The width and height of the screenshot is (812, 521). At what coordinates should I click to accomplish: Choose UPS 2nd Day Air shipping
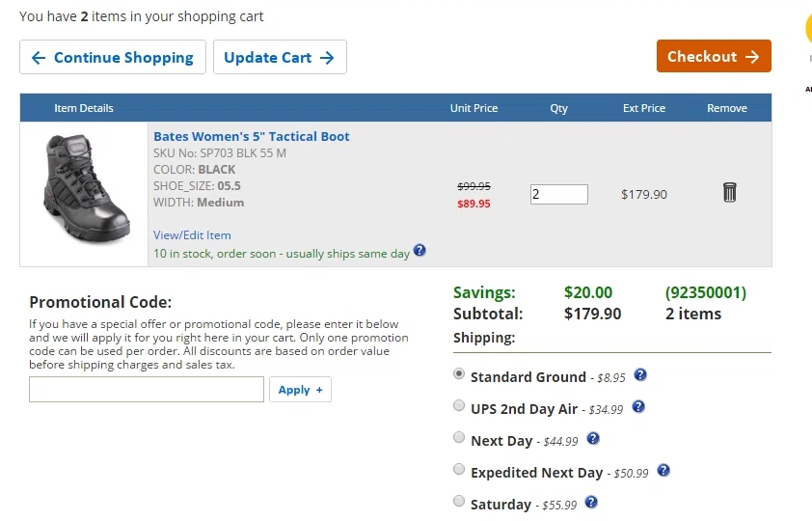459,406
